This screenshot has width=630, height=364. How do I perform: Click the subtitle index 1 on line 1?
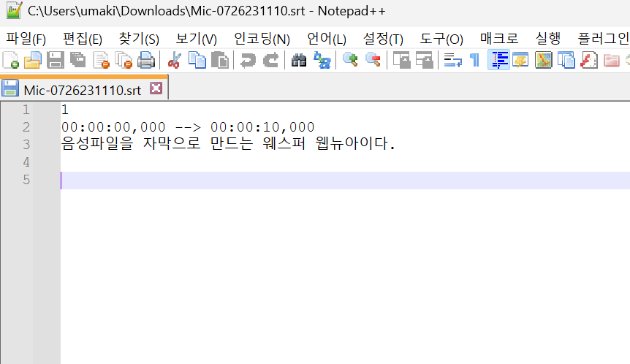65,110
